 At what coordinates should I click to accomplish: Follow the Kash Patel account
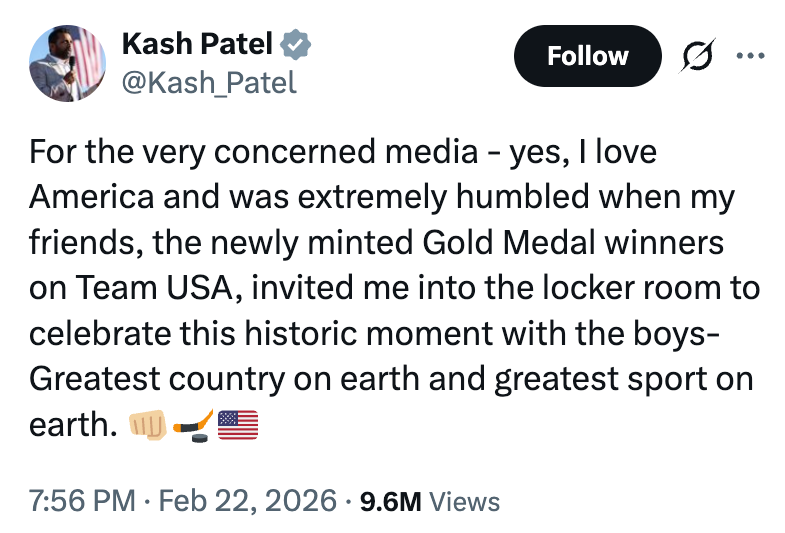point(588,56)
